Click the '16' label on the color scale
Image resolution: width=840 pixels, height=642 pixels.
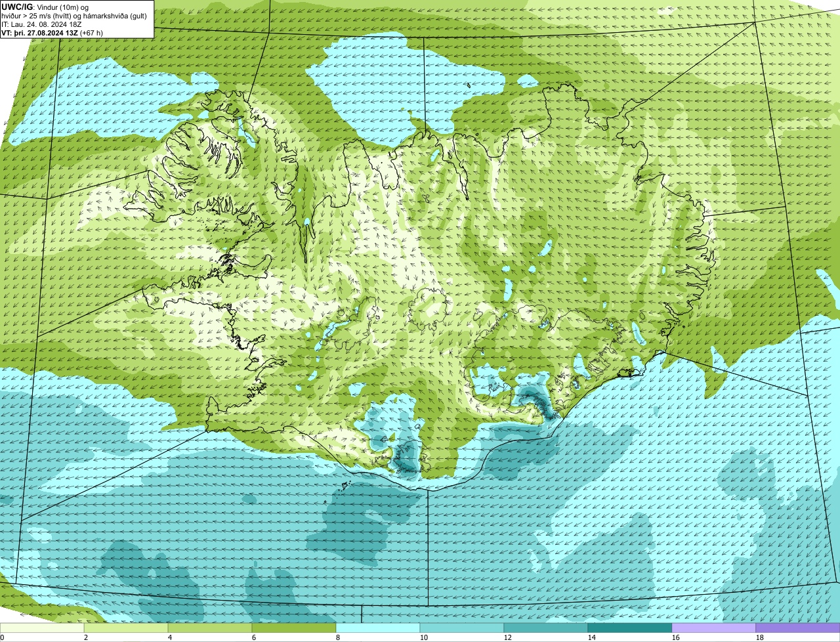coord(676,637)
